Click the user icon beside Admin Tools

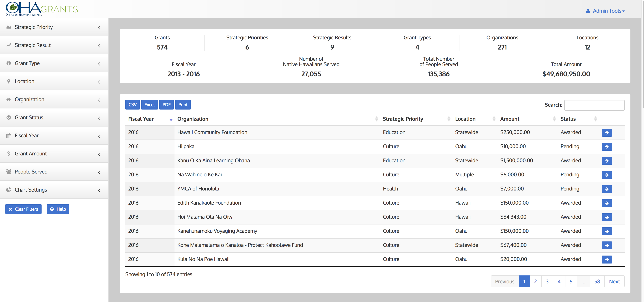[588, 11]
